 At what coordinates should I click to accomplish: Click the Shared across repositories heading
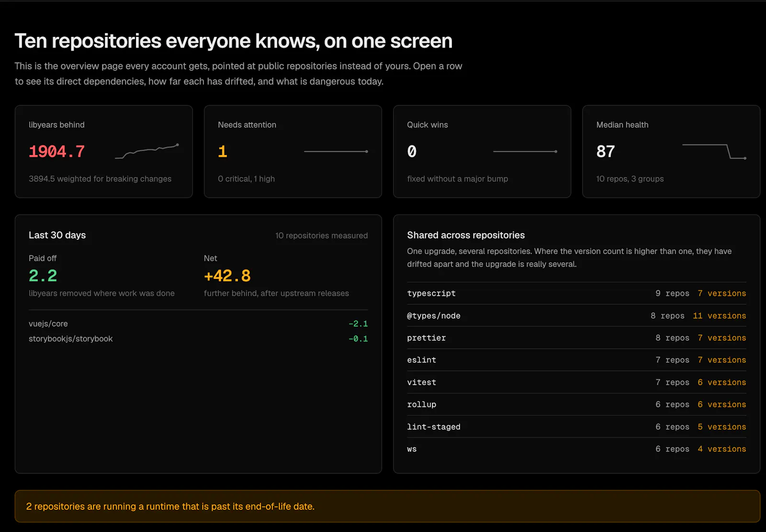[466, 235]
